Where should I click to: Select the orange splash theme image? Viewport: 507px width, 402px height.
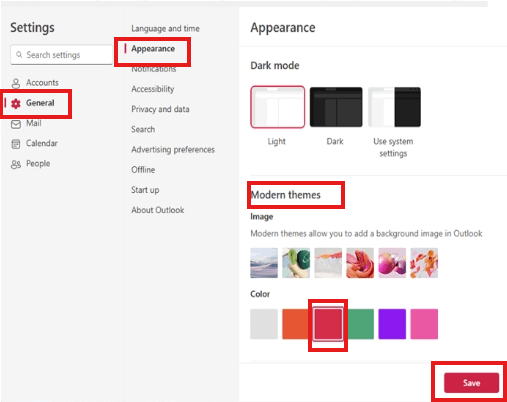pyautogui.click(x=328, y=263)
